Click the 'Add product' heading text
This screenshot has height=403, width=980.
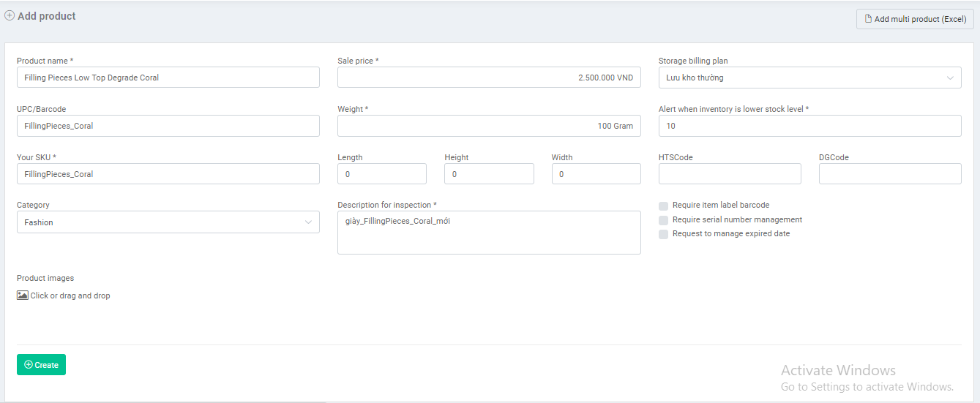point(47,15)
